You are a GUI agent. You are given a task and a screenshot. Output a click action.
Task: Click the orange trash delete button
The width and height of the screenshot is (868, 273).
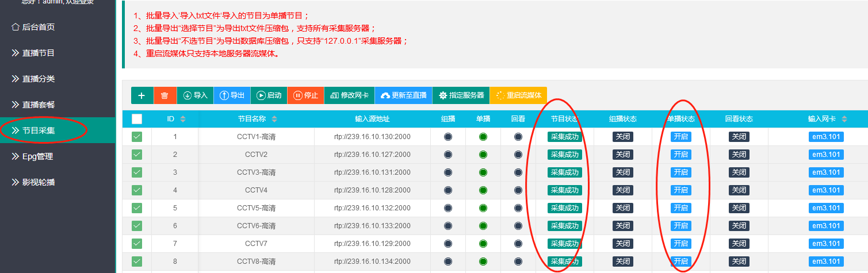[165, 95]
